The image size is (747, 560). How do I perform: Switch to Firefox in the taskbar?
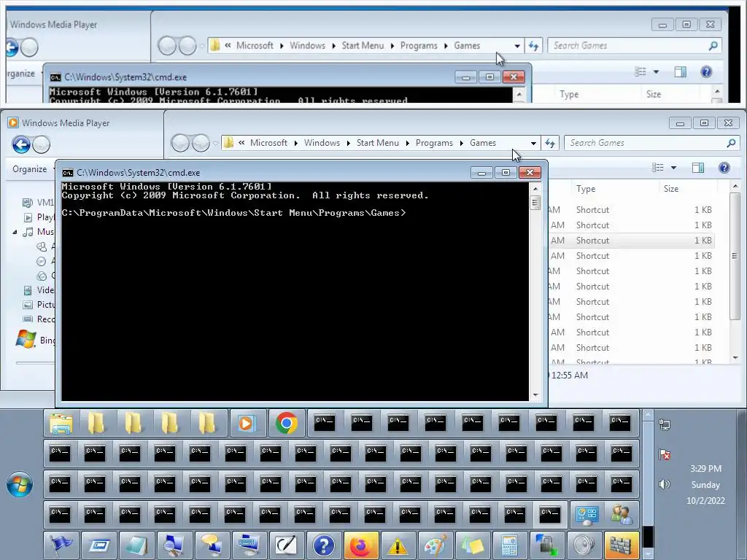(360, 545)
